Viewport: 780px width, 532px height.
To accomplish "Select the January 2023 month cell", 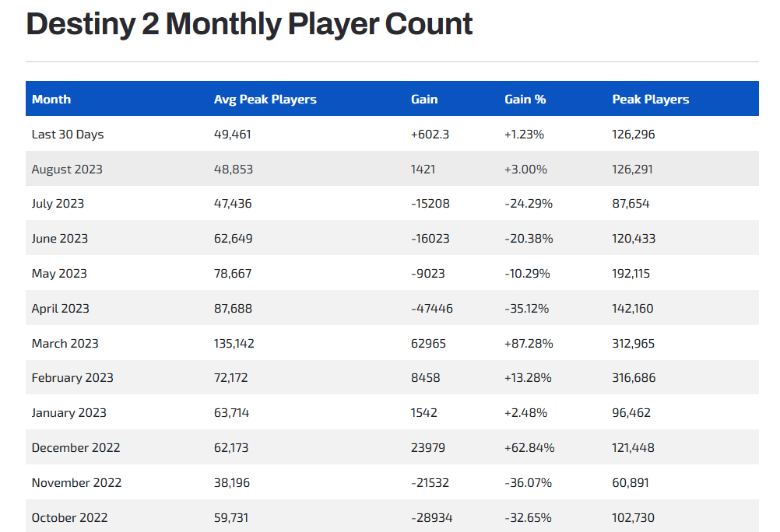I will (x=69, y=413).
